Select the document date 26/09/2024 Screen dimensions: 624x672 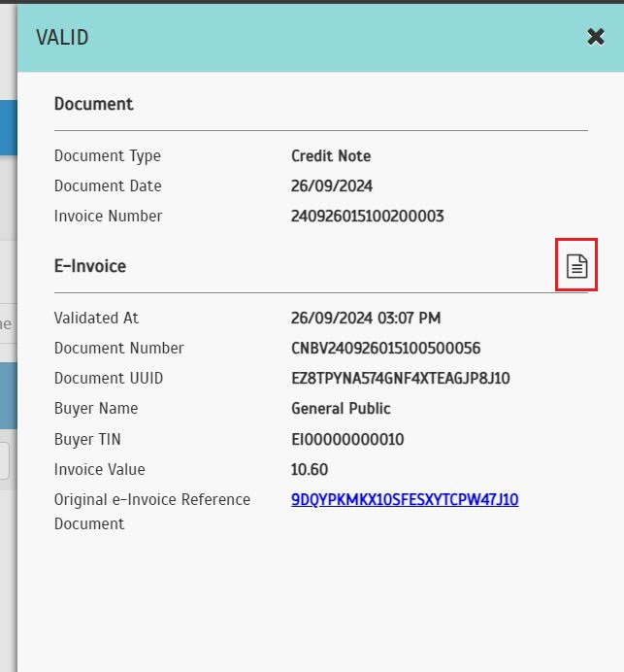[332, 186]
